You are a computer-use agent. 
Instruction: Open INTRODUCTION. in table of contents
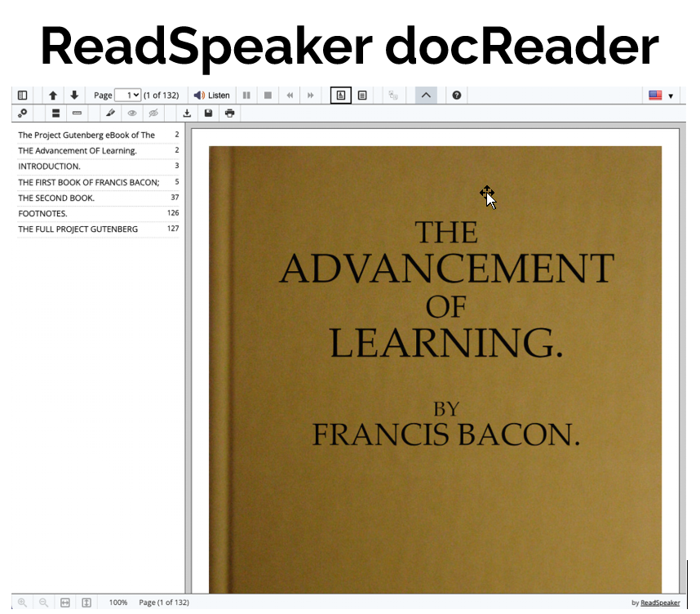coord(50,167)
